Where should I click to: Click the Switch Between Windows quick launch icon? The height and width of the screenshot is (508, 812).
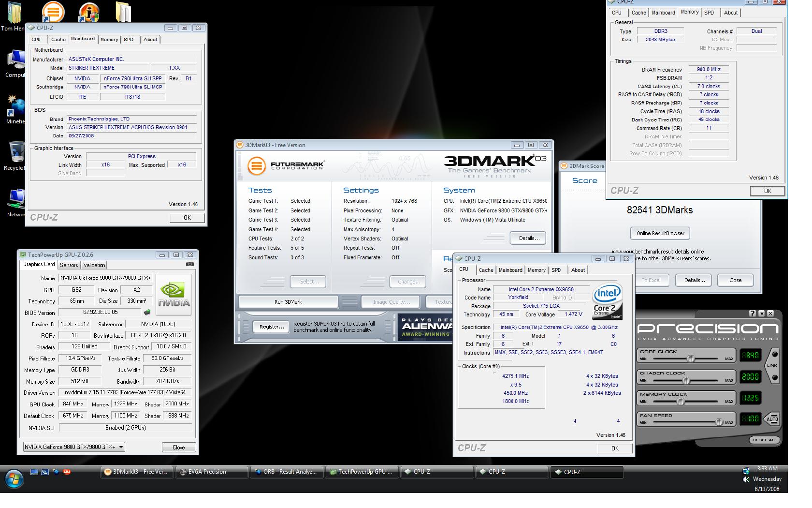(x=45, y=472)
